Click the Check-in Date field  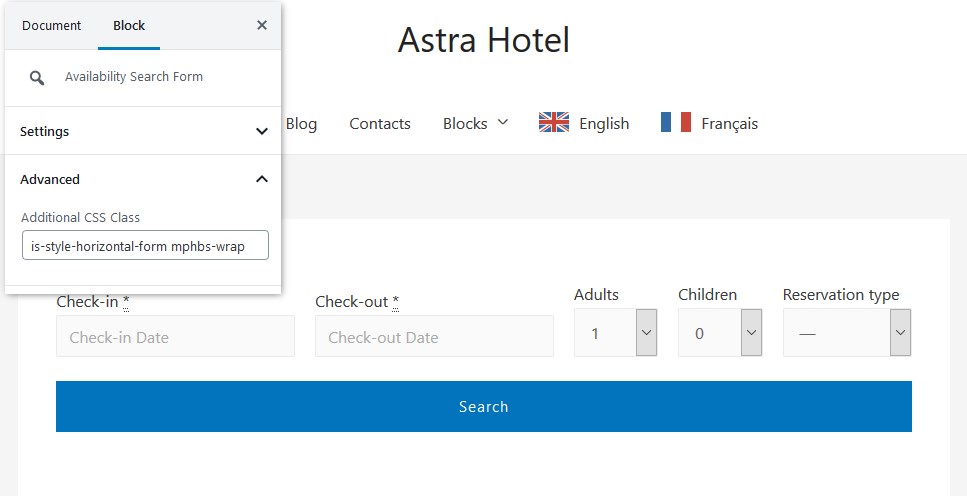[x=175, y=336]
